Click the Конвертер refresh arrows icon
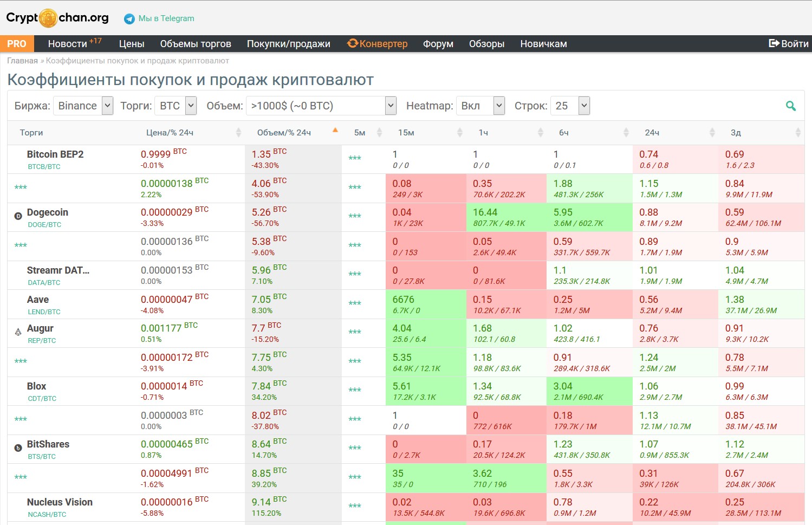Screen dimensions: 812x525 click(x=353, y=43)
